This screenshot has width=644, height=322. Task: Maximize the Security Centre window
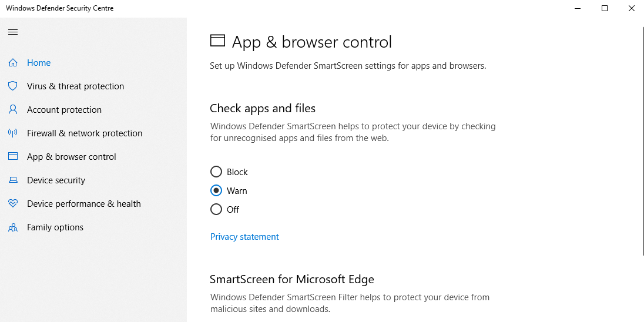[x=605, y=8]
